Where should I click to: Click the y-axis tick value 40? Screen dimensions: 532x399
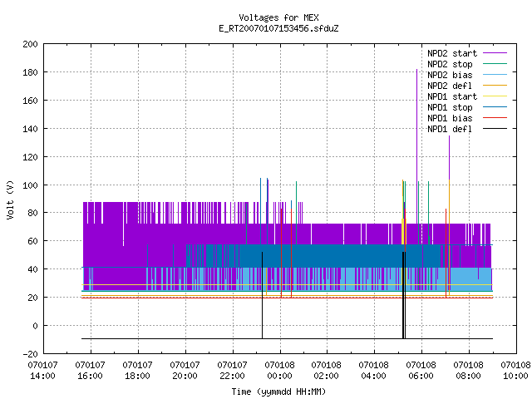[x=33, y=269]
